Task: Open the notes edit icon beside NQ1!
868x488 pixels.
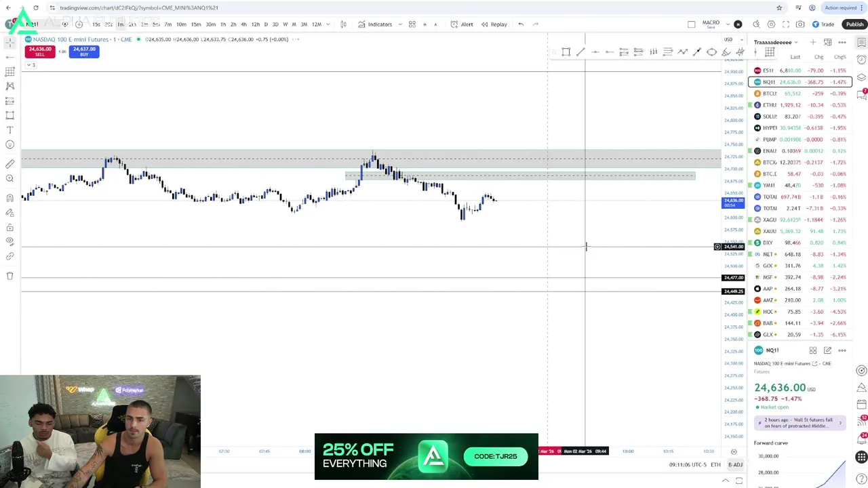Action: [x=827, y=350]
